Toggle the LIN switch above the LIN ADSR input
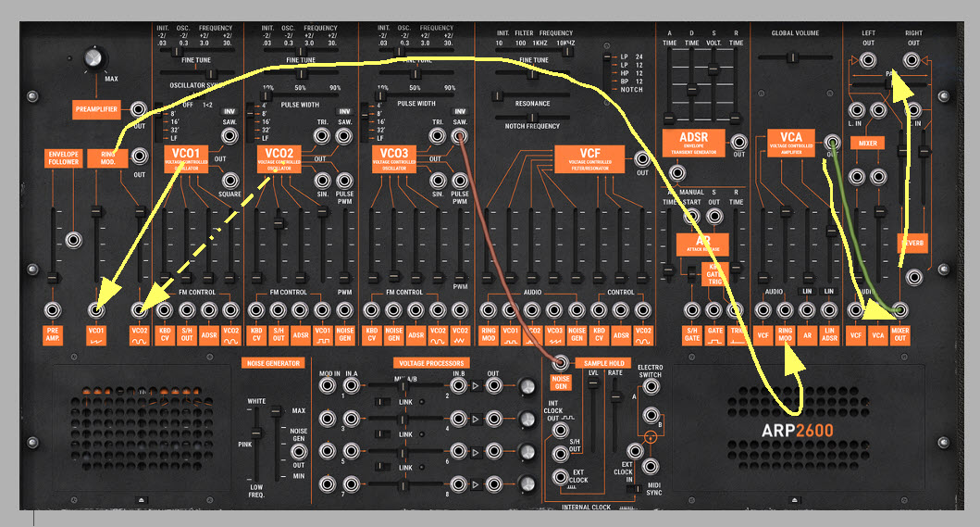Screen dimensions: 980x527 click(x=829, y=292)
